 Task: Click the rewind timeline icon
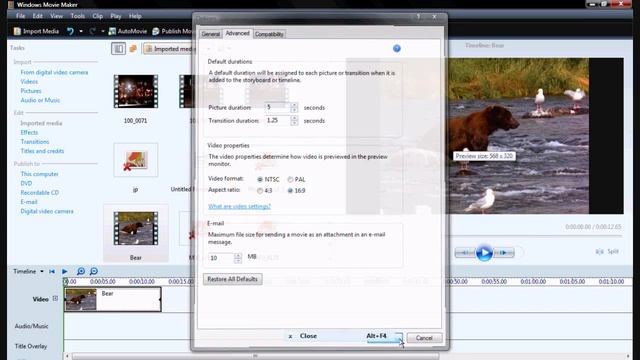pos(52,271)
